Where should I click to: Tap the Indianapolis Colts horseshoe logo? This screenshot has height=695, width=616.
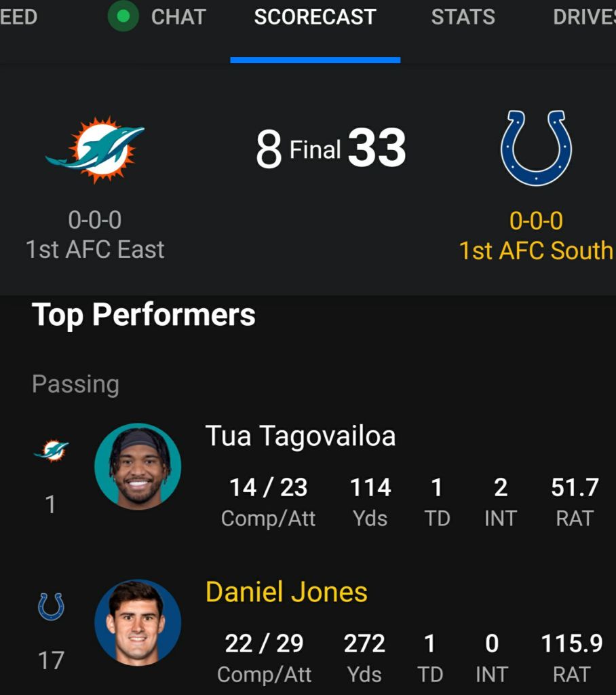(x=536, y=148)
